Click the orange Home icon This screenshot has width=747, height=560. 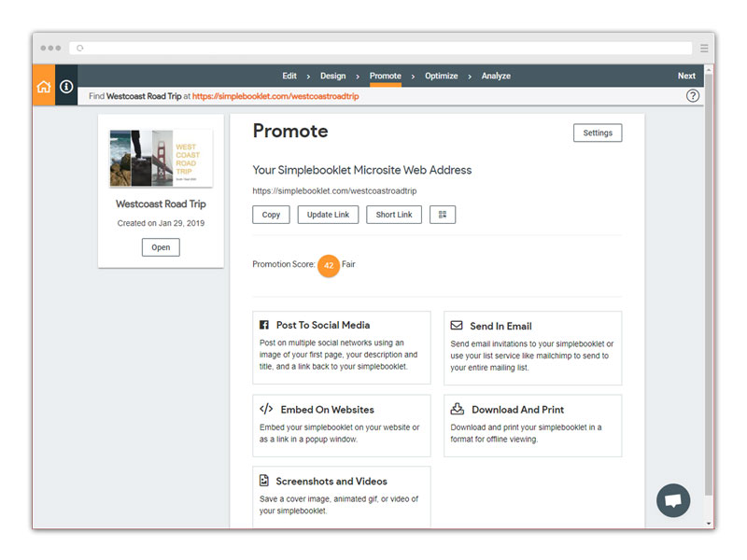pyautogui.click(x=44, y=86)
